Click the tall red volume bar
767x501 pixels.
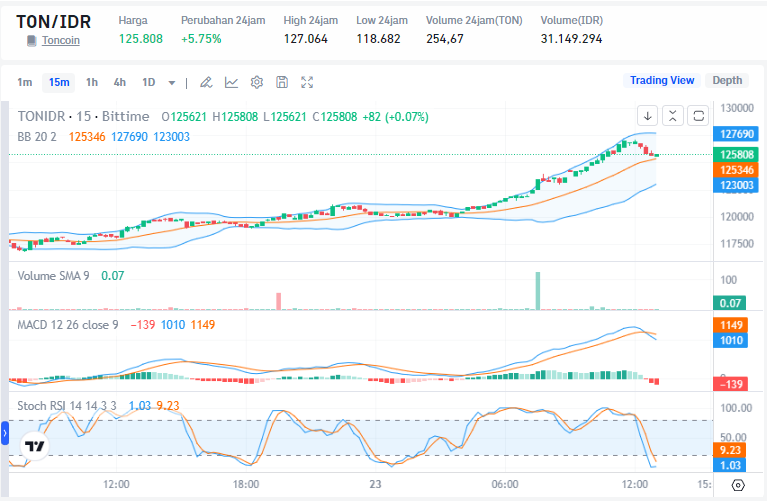click(279, 301)
